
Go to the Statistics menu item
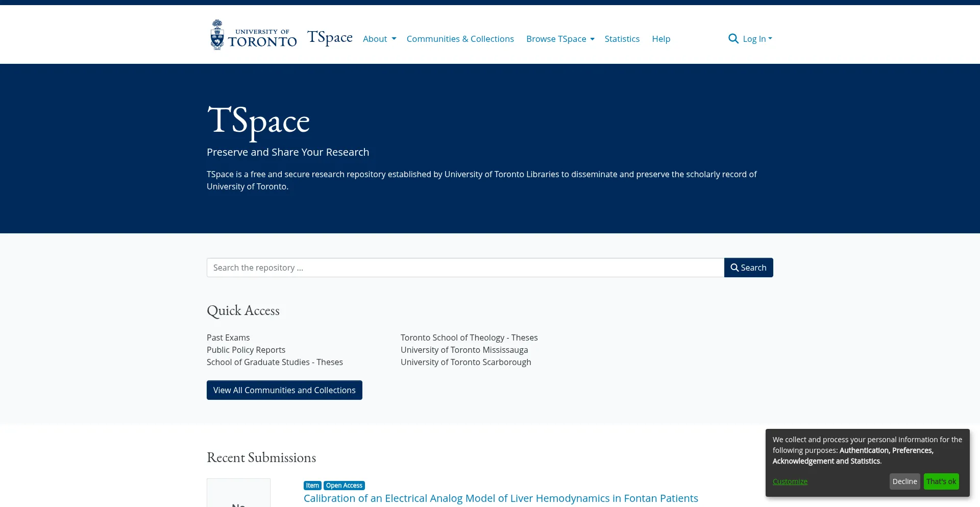pyautogui.click(x=622, y=39)
